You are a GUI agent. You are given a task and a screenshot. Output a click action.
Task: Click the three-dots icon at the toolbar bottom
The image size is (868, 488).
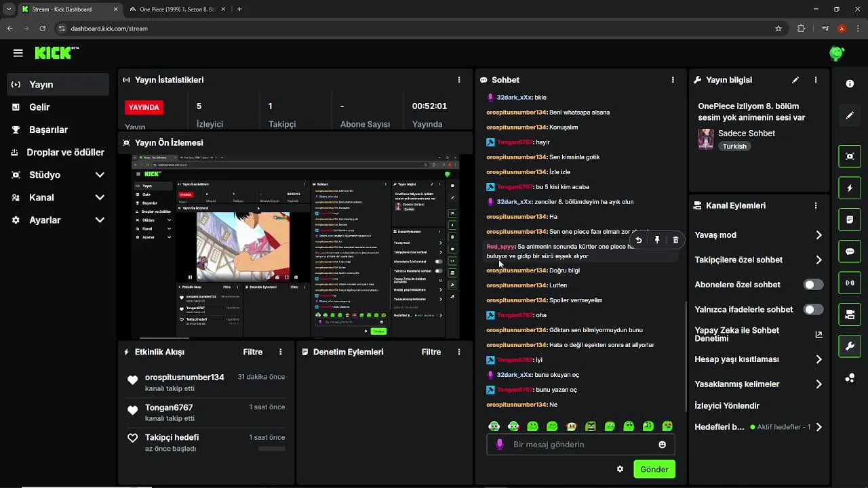click(x=850, y=378)
